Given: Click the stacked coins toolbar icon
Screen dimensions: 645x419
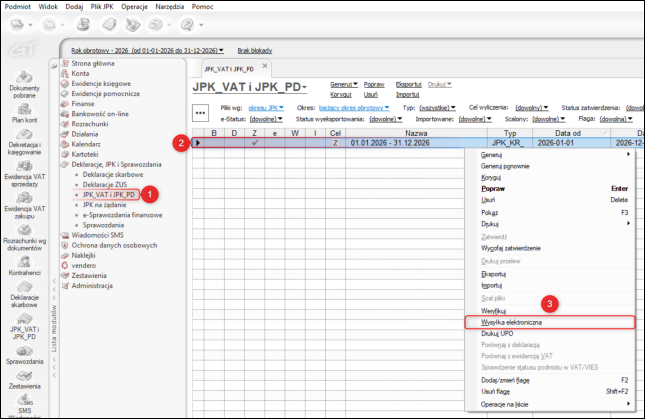Looking at the screenshot, I should tap(84, 25).
